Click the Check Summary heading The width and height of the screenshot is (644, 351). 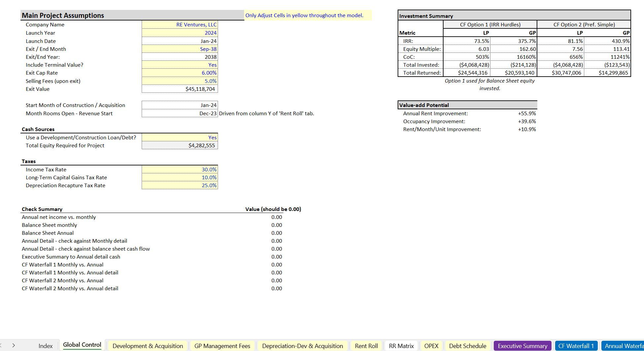[42, 209]
